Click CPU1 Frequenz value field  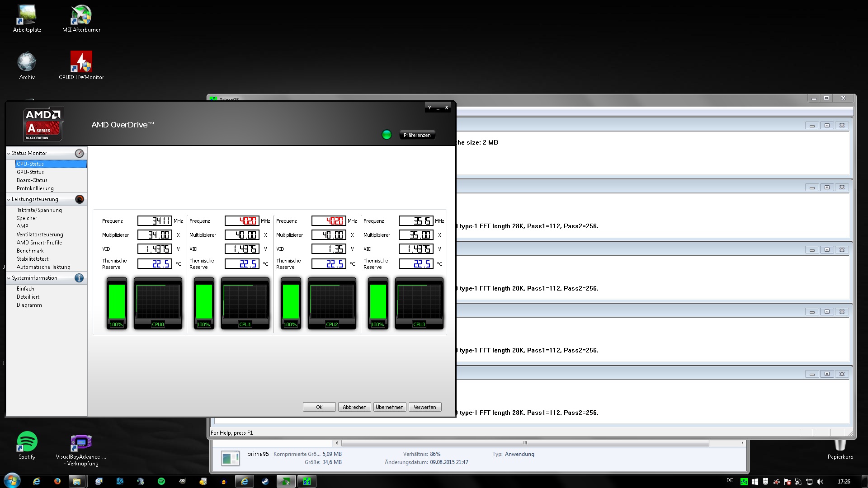pyautogui.click(x=242, y=221)
